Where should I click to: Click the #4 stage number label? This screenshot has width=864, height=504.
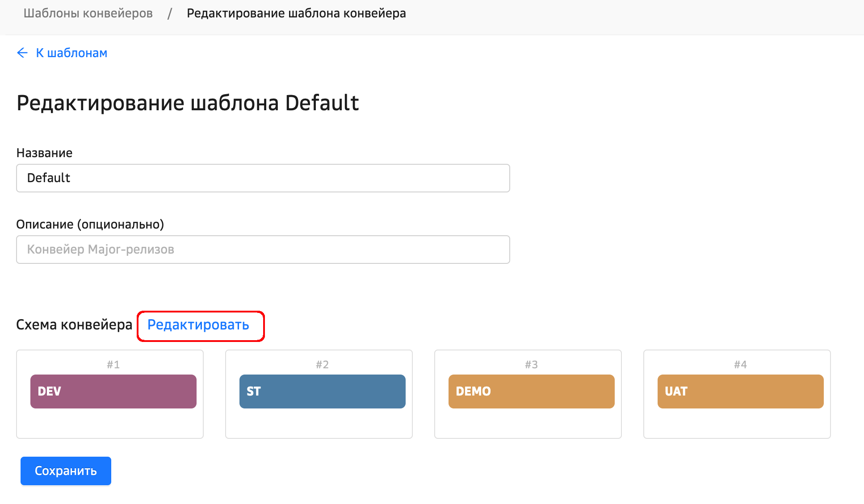point(741,365)
